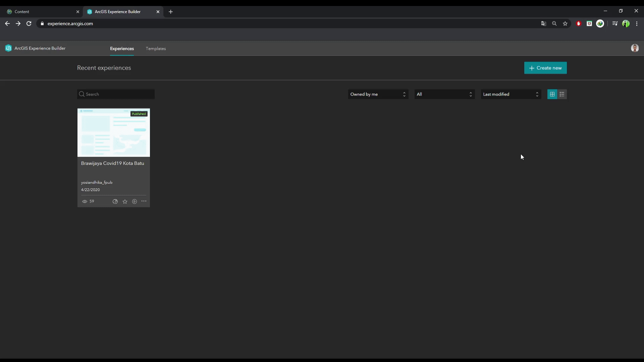644x362 pixels.
Task: Switch to the Templates tab
Action: [156, 49]
